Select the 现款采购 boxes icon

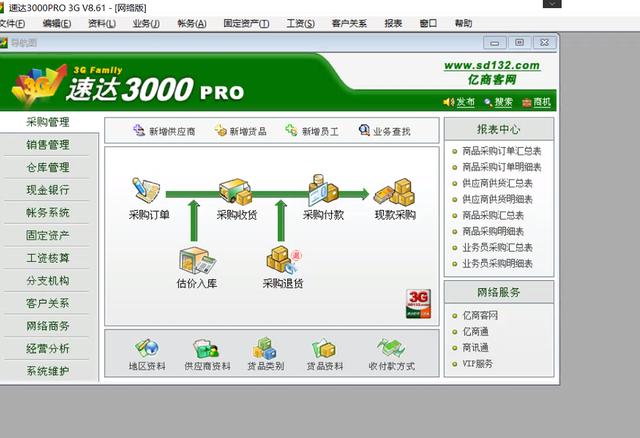[394, 191]
